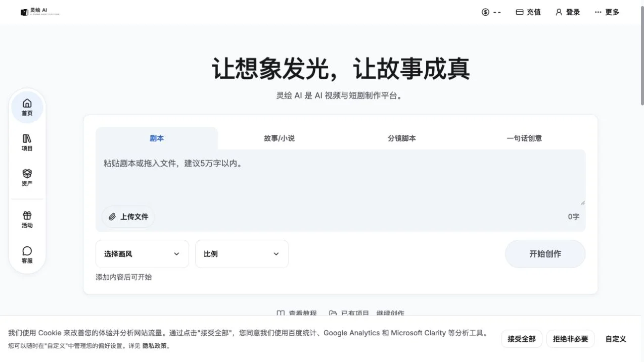
Task: Open 查看教程 link
Action: click(297, 314)
